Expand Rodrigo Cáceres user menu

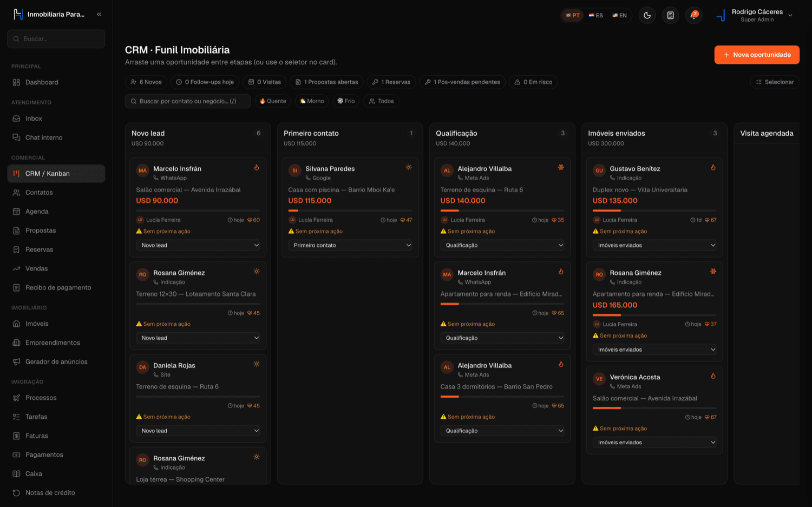755,15
